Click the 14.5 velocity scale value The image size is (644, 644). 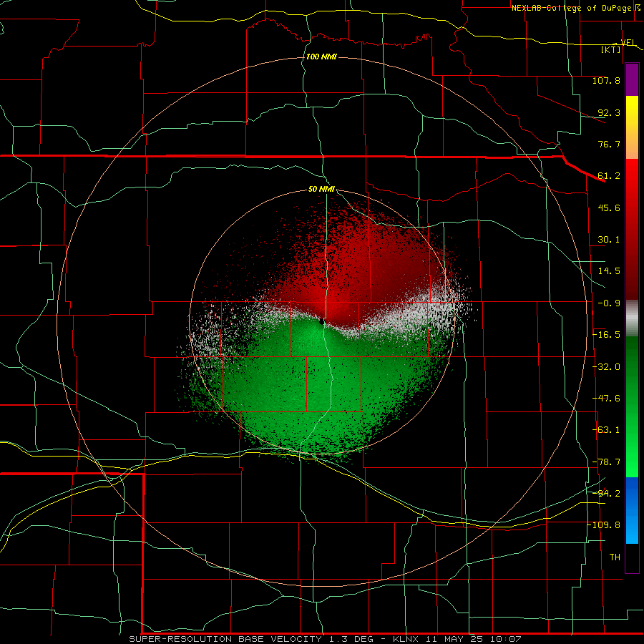click(x=609, y=271)
